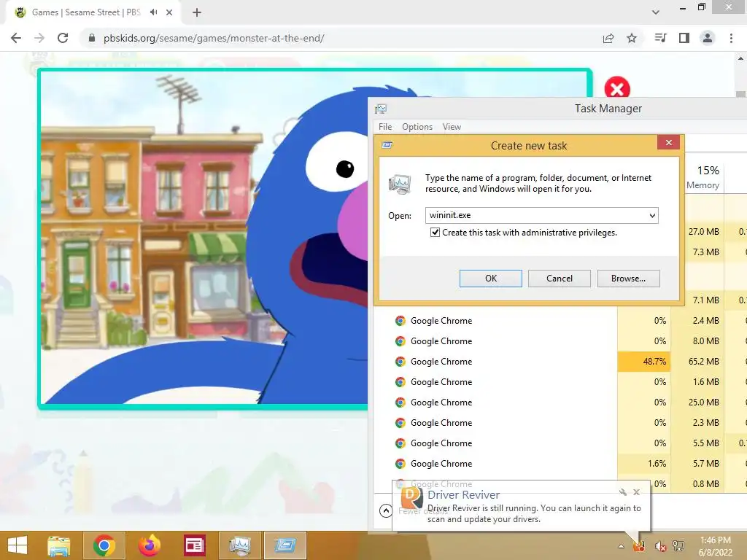The height and width of the screenshot is (560, 747).
Task: Click the Memory column header
Action: pos(703,177)
